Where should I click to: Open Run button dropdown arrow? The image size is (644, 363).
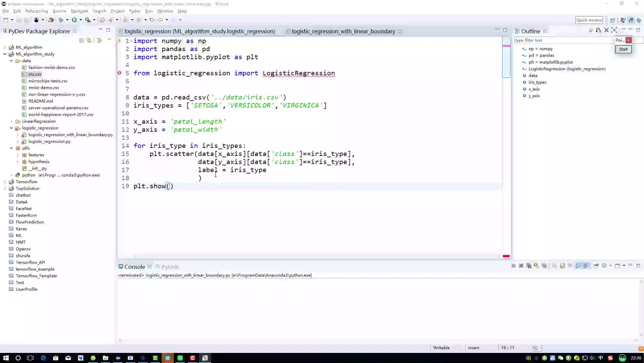pyautogui.click(x=81, y=20)
